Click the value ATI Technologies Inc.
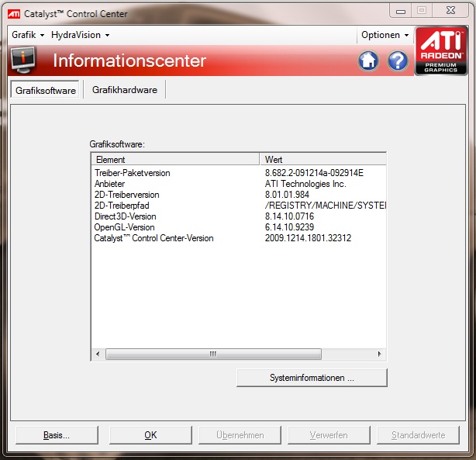476x460 pixels. click(x=305, y=184)
